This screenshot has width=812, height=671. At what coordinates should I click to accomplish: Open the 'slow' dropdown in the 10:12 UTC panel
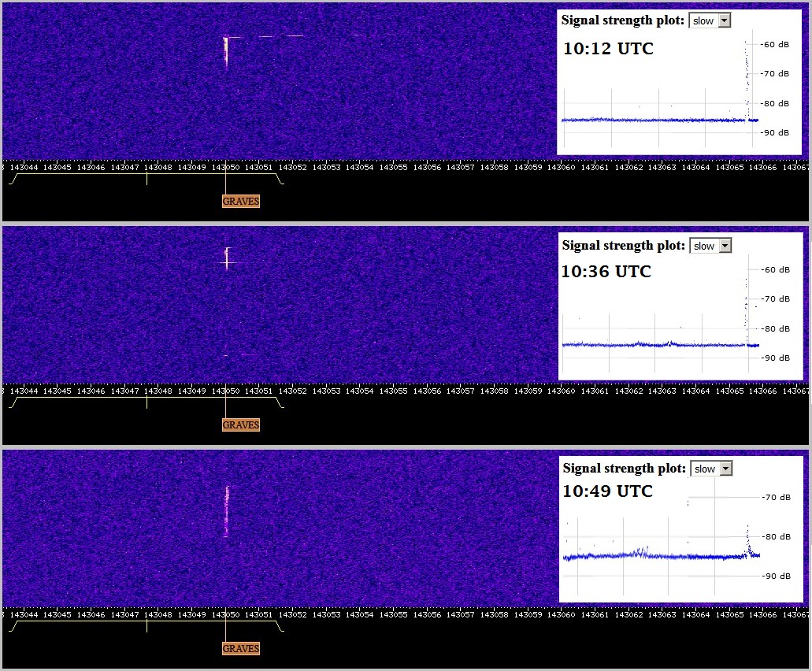pyautogui.click(x=710, y=20)
